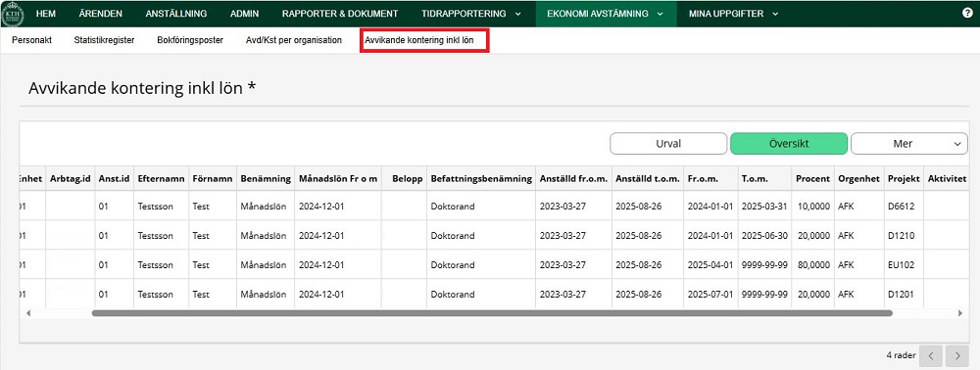The image size is (980, 370).
Task: Go to next page arrow
Action: (956, 355)
